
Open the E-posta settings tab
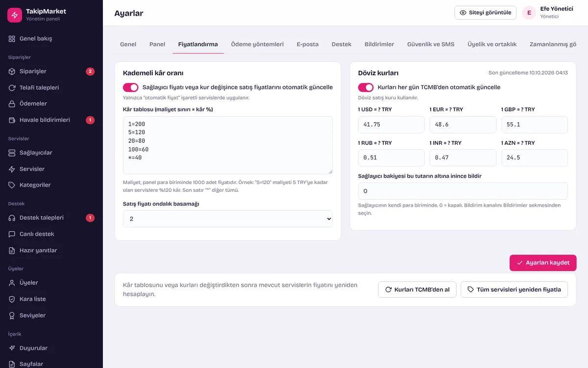[308, 44]
